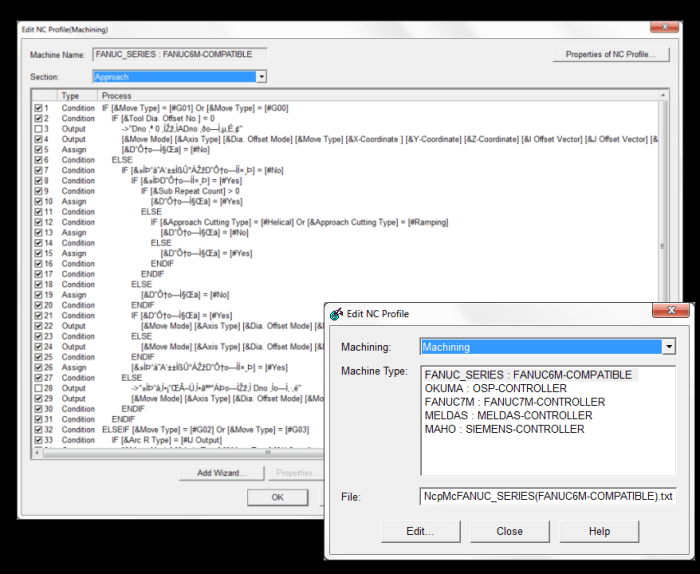Toggle the checkbox on row 10 Assign

(38, 201)
